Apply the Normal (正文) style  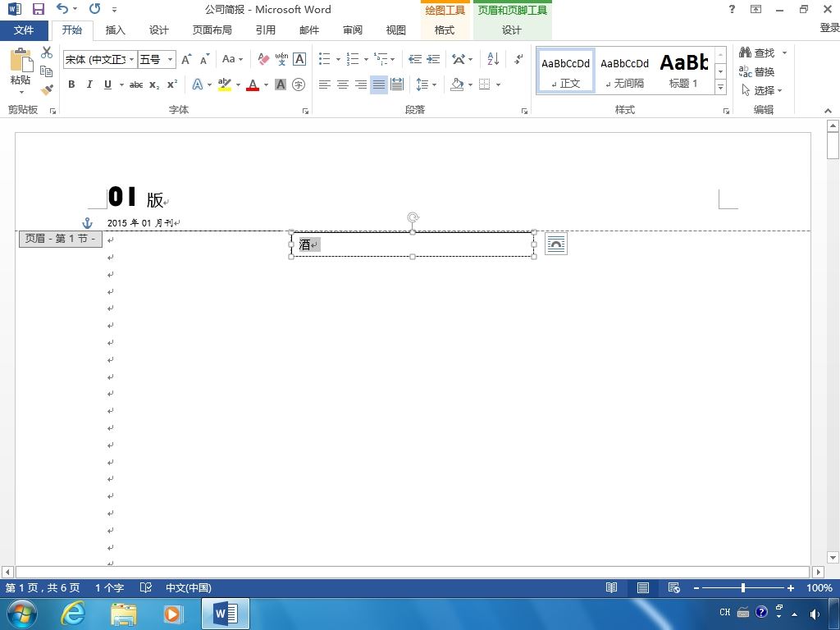[566, 71]
